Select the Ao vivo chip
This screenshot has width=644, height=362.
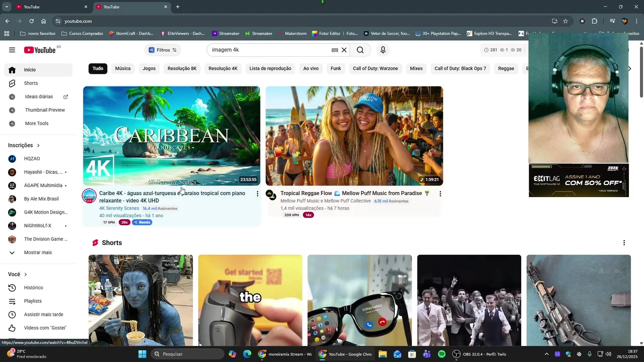click(x=311, y=68)
